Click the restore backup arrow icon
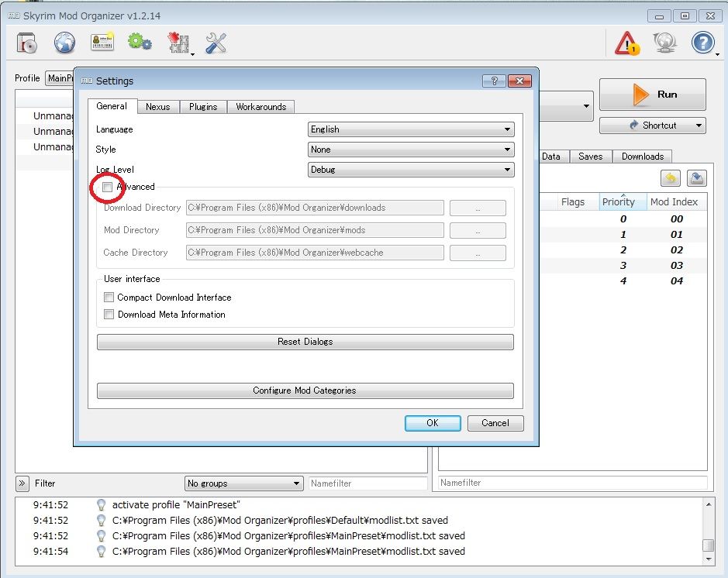 (x=671, y=178)
